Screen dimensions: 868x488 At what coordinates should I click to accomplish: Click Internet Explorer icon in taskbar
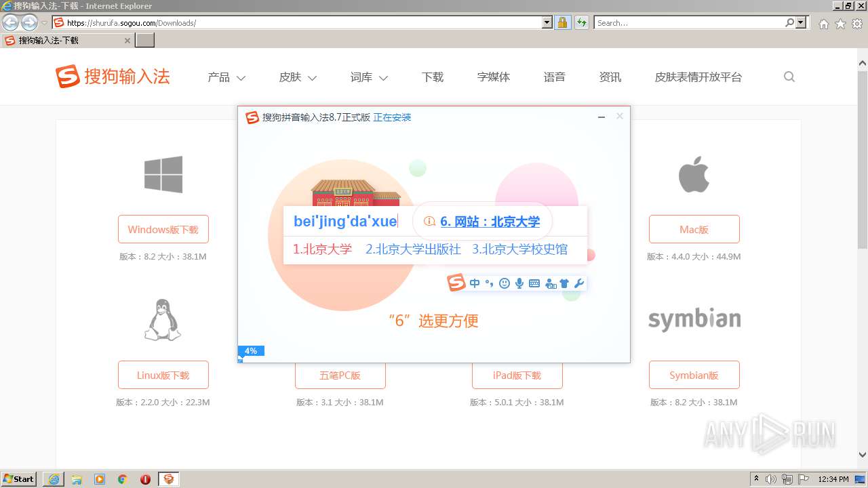pos(54,479)
